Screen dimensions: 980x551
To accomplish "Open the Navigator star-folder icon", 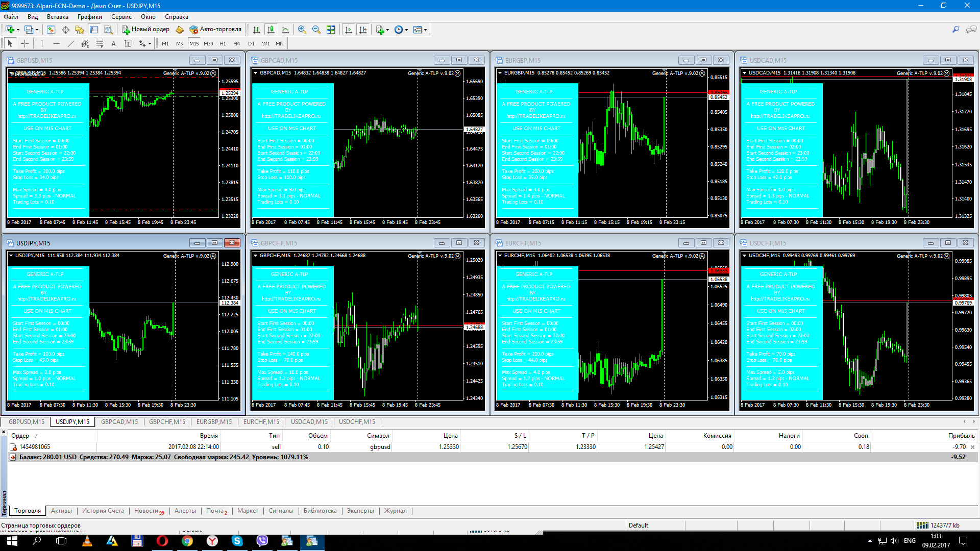I will point(80,30).
